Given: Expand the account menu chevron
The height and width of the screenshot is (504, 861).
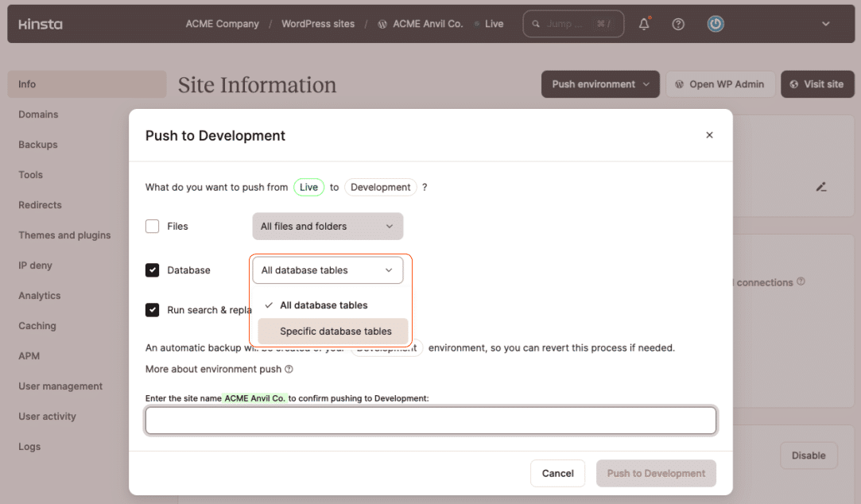Looking at the screenshot, I should pyautogui.click(x=825, y=24).
